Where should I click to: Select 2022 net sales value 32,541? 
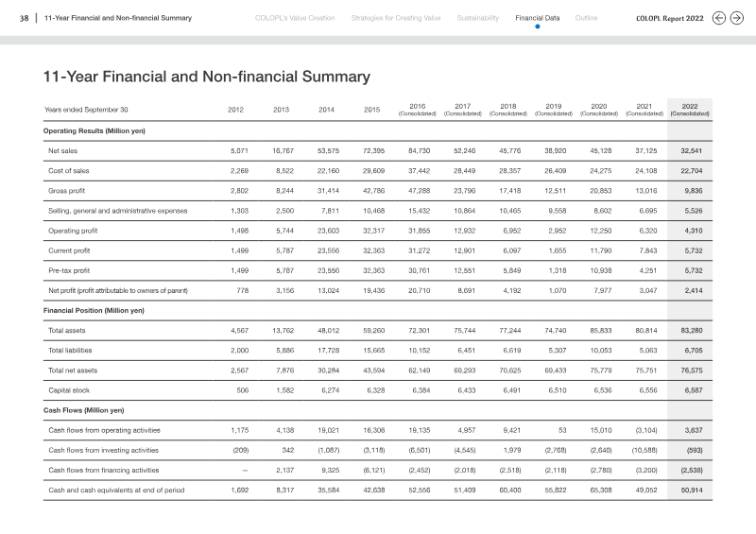click(692, 150)
